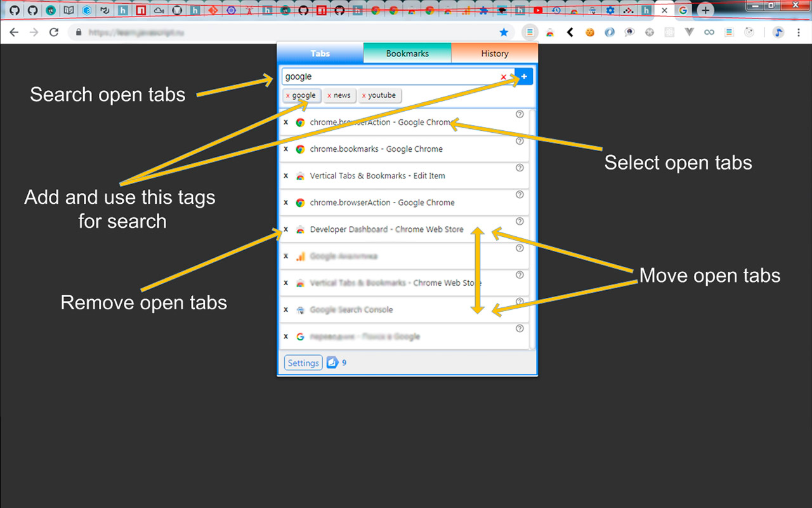
Task: Reload the page with the refresh icon
Action: coord(54,32)
